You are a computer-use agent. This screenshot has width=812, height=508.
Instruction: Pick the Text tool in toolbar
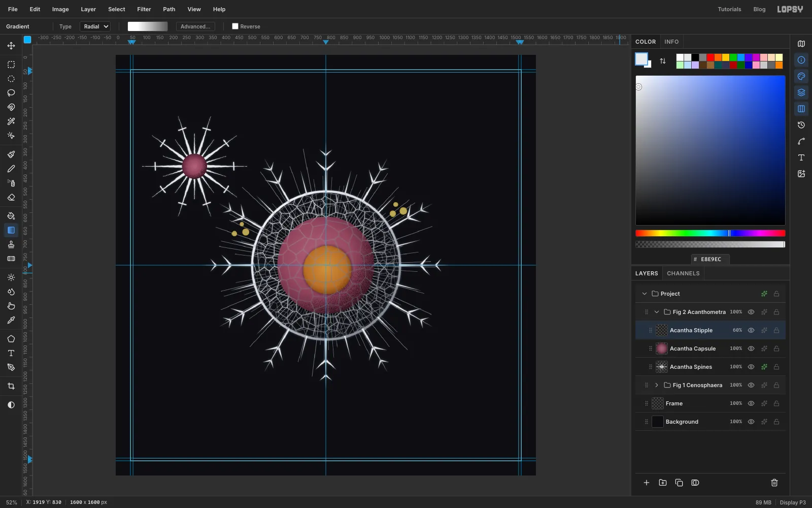(11, 353)
